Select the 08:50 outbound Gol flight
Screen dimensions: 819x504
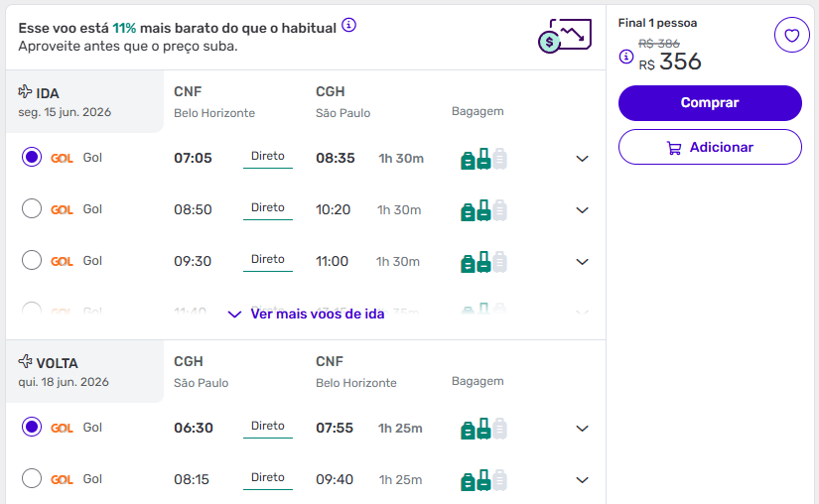32,208
